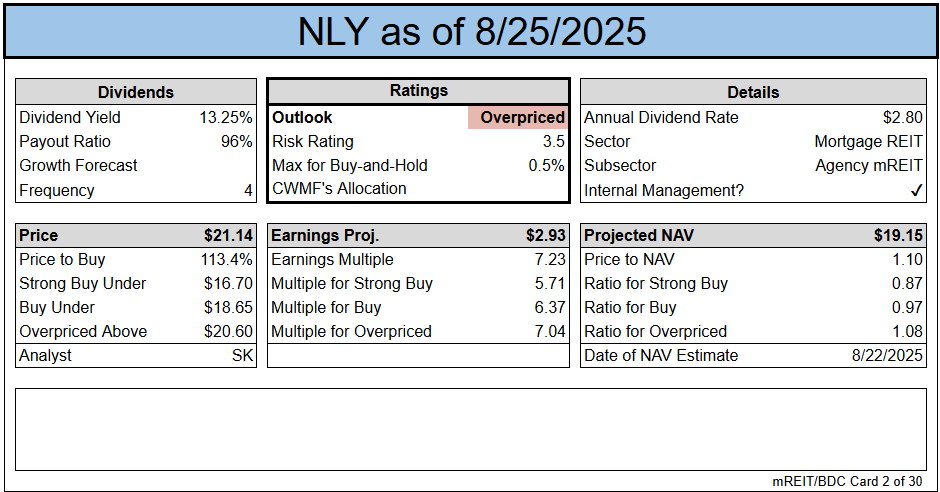The image size is (940, 492).
Task: Select the Dividends section header
Action: 136,92
